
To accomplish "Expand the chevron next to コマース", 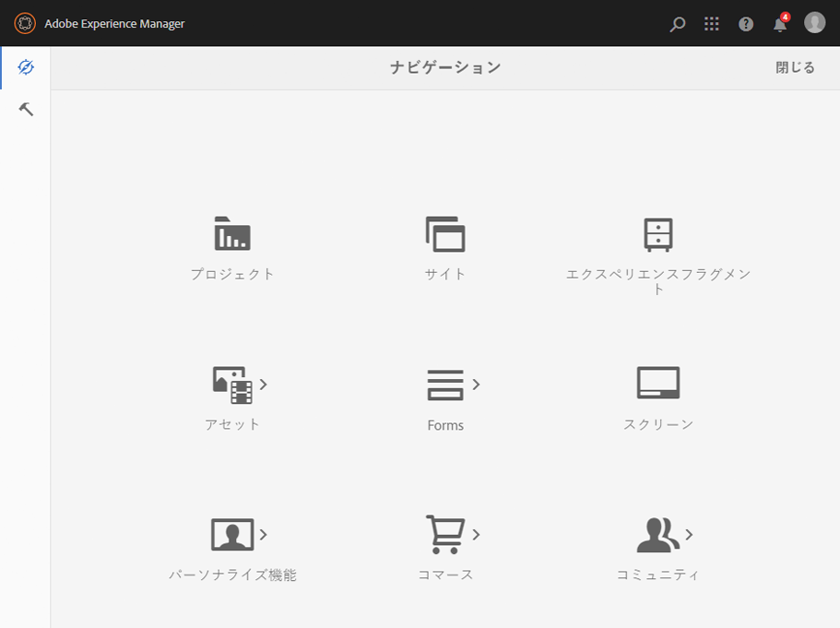I will point(477,534).
